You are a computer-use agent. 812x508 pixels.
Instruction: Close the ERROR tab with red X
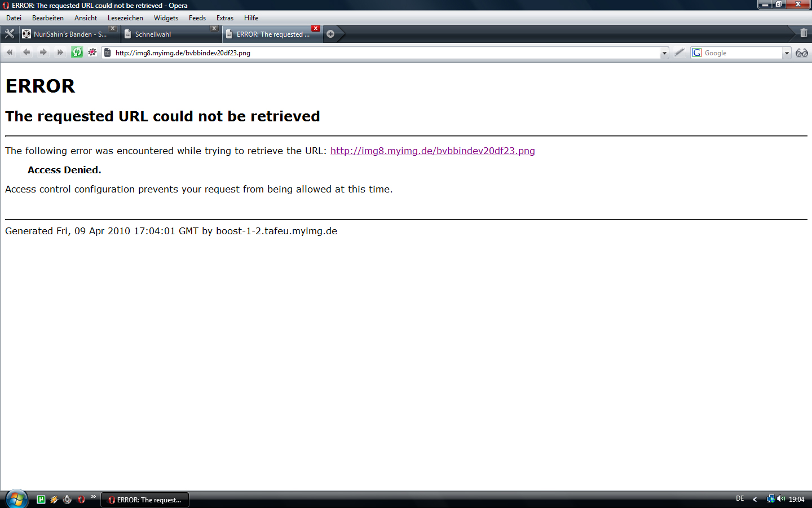[x=316, y=28]
